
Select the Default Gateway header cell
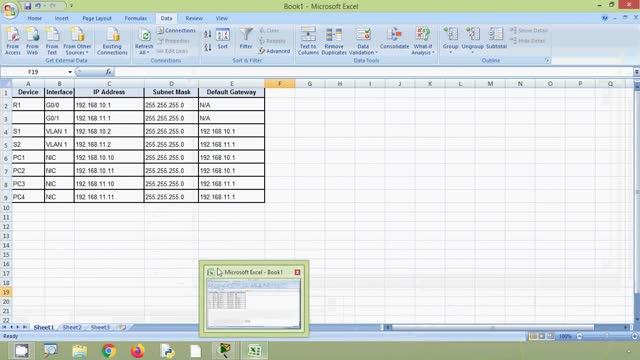(x=231, y=92)
